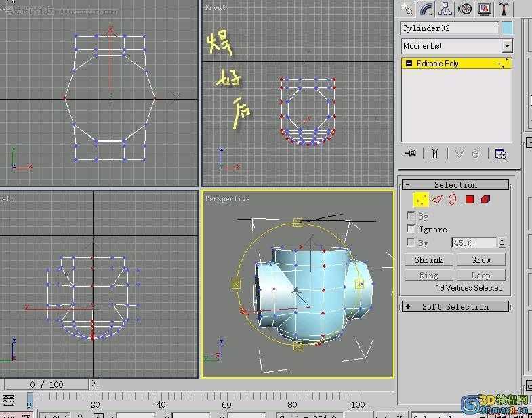Screen dimensions: 532x418
Task: Open the mini curve editor icon left of track bar
Action: point(9,400)
